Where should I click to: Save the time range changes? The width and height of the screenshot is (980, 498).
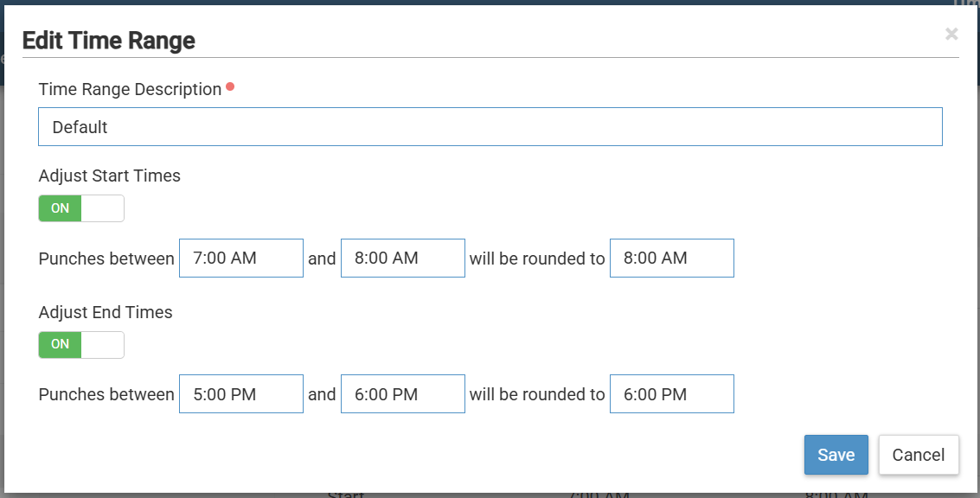(x=836, y=455)
